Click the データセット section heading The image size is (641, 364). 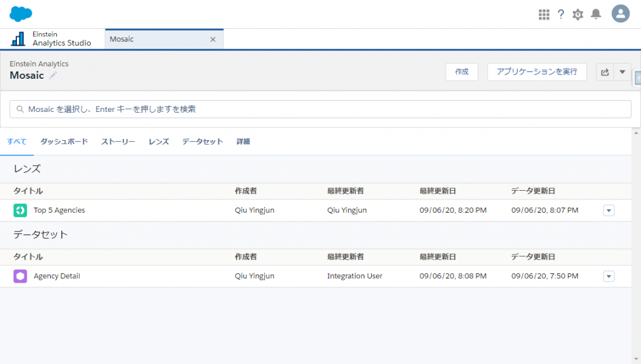coord(41,235)
